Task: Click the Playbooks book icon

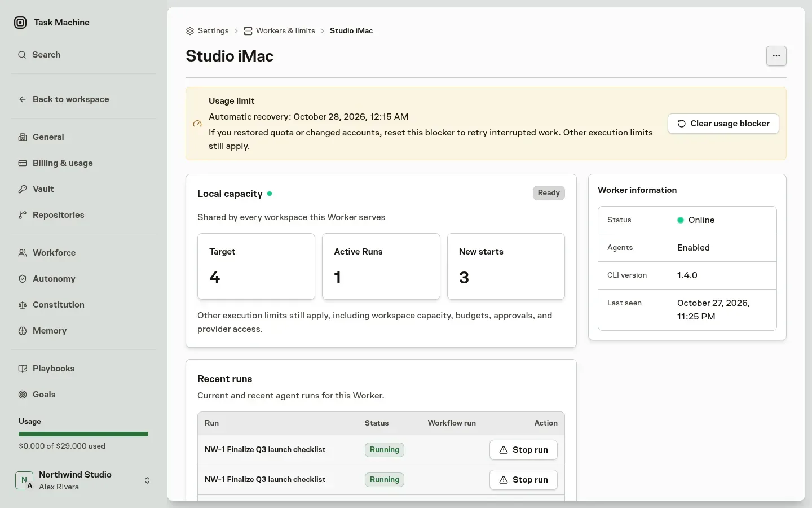Action: pyautogui.click(x=23, y=369)
